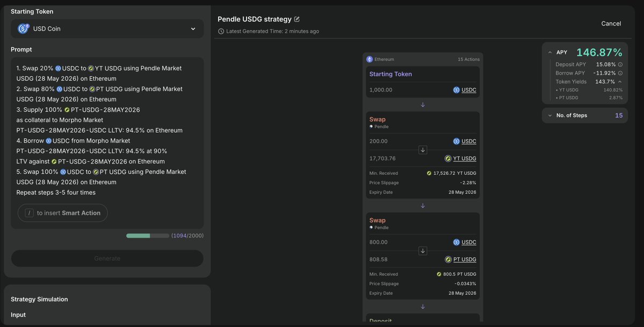Click the Strategy Simulation heading

tap(39, 300)
